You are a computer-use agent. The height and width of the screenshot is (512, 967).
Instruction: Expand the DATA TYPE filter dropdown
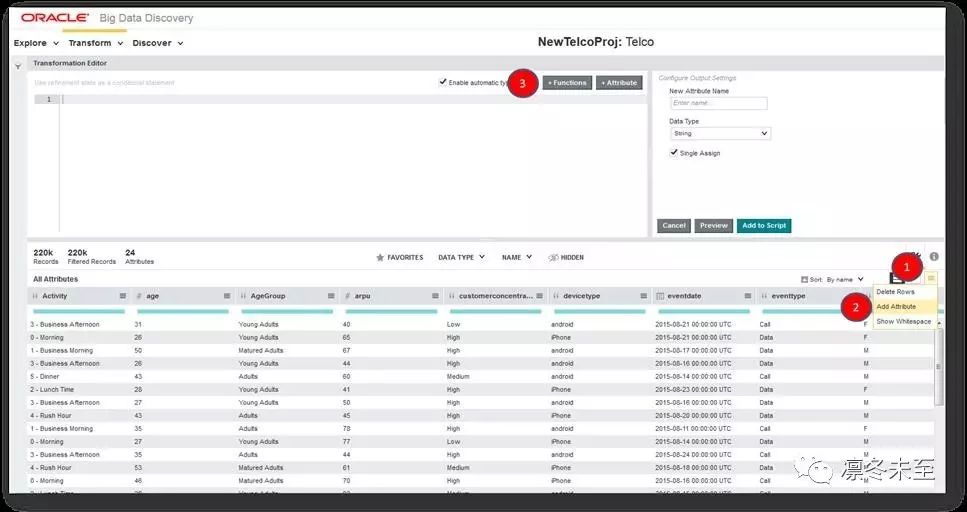coord(461,257)
